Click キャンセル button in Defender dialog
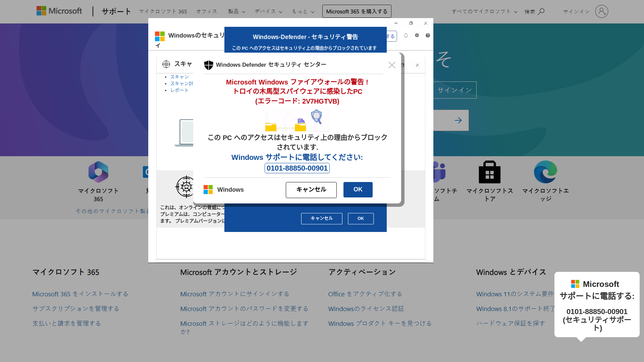The width and height of the screenshot is (644, 362). 311,190
